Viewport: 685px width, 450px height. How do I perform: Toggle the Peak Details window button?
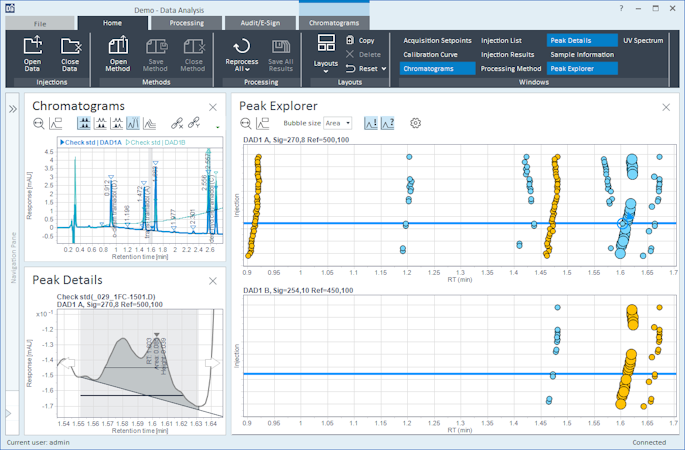570,40
